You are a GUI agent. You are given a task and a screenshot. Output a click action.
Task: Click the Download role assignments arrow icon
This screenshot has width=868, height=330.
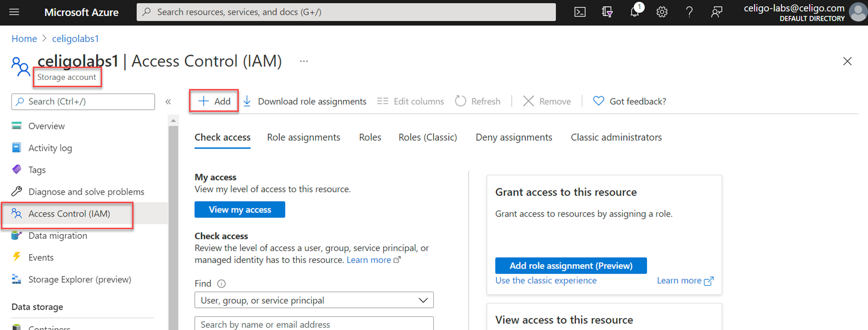coord(247,101)
